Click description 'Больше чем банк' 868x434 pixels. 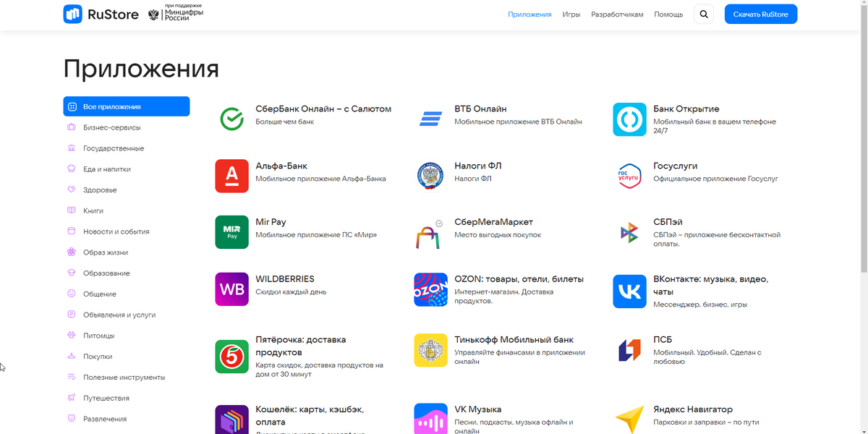(285, 122)
